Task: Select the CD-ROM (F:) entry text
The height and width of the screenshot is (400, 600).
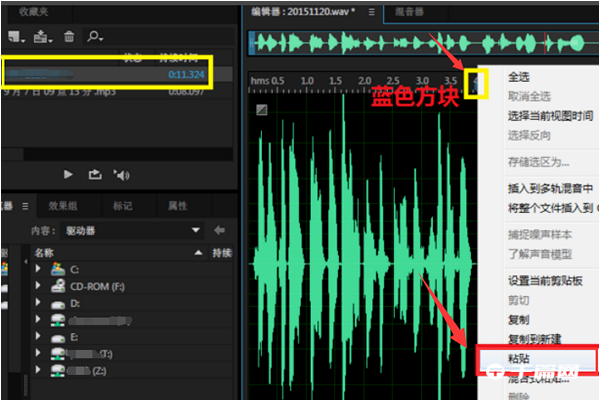Action: [x=97, y=286]
